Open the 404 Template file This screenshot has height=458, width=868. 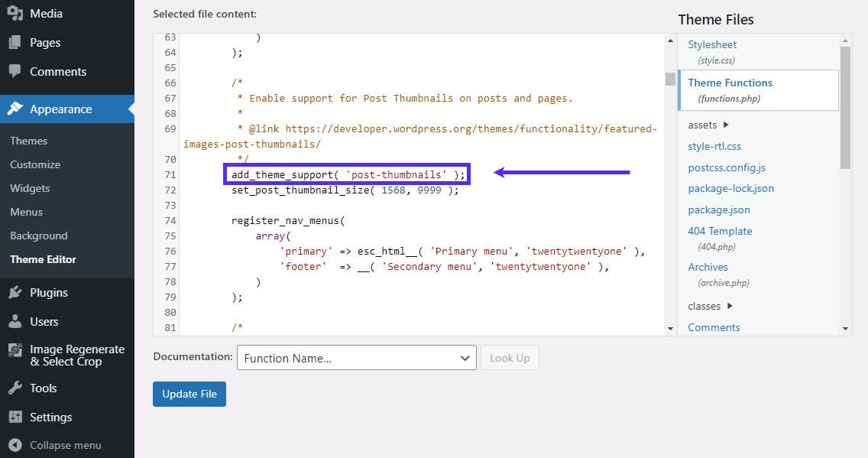(x=720, y=231)
